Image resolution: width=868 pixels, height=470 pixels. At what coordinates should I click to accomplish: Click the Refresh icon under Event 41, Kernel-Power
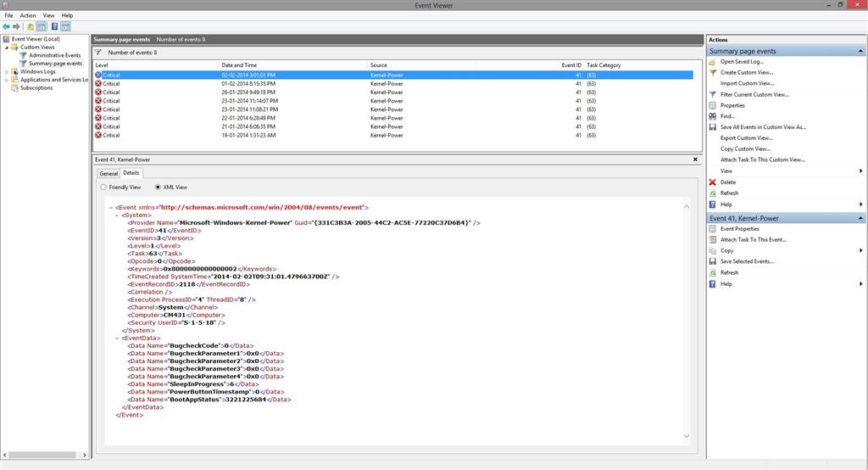pyautogui.click(x=712, y=272)
